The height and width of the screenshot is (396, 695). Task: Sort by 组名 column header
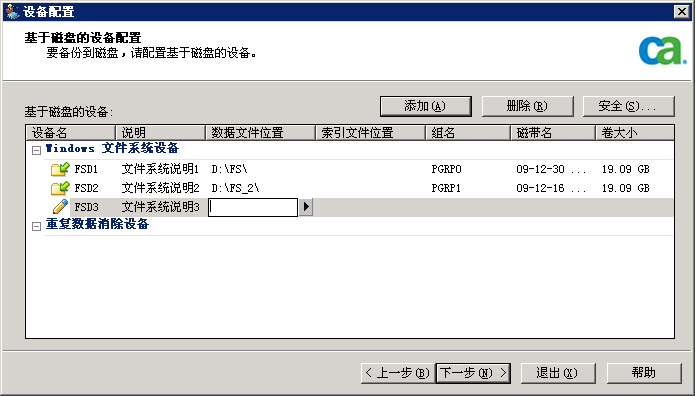(x=469, y=133)
